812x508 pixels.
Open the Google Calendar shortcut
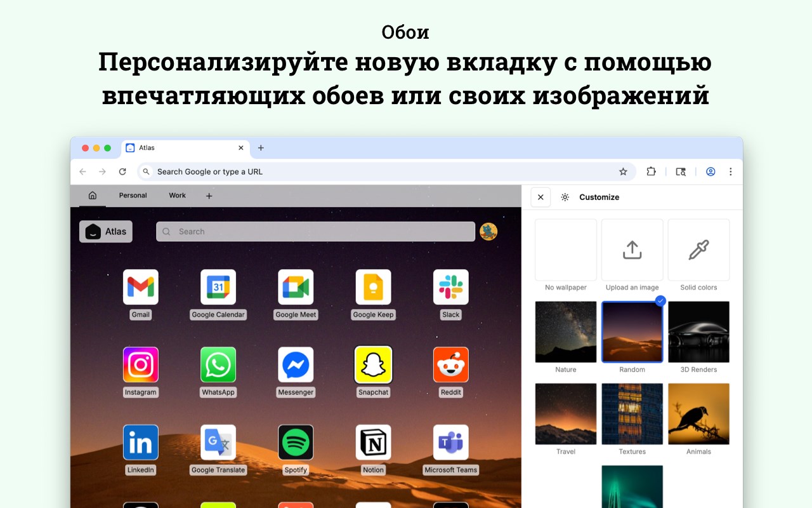218,287
